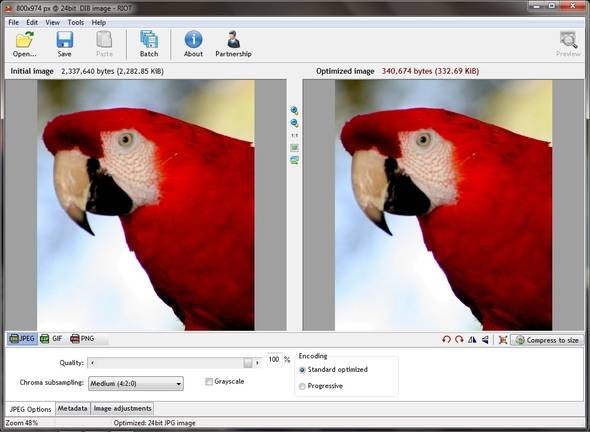Click the optimized image parrot preview

tap(444, 205)
